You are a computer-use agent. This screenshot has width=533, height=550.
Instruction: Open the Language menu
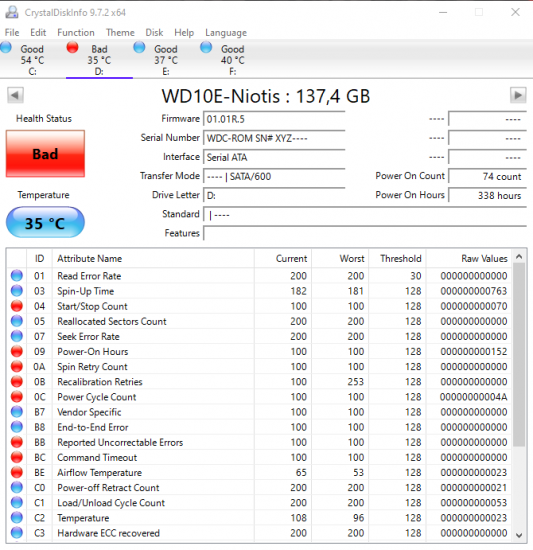[x=226, y=33]
